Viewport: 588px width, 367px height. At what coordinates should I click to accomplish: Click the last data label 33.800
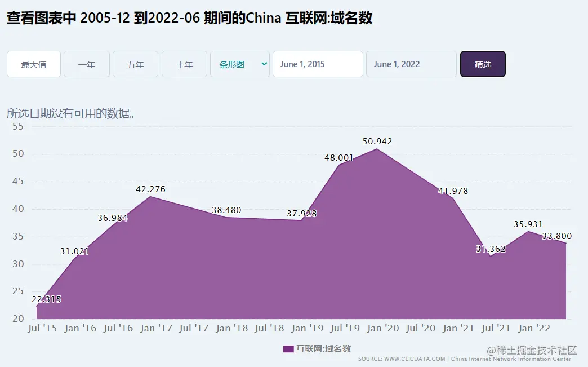pos(557,236)
